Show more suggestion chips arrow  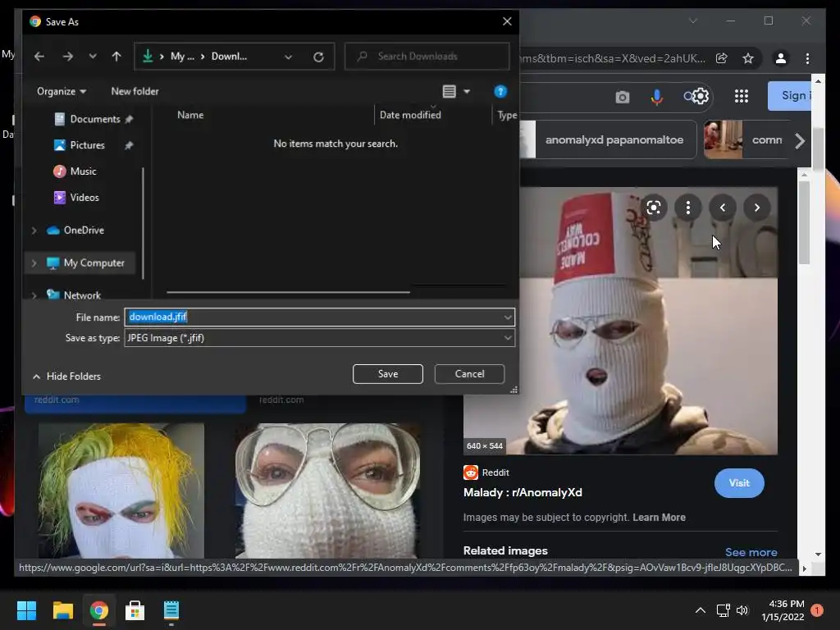coord(800,140)
